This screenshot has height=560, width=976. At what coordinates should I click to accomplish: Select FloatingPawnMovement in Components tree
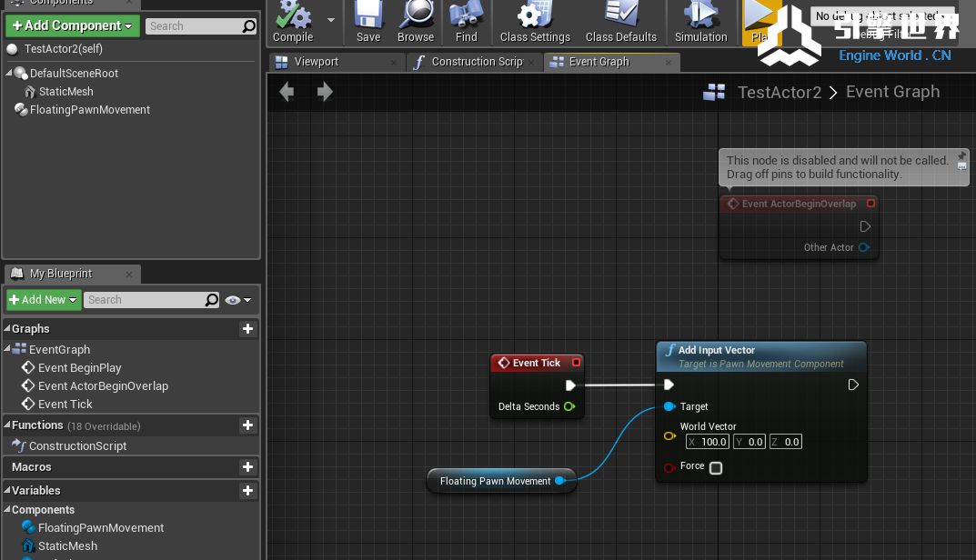[90, 109]
